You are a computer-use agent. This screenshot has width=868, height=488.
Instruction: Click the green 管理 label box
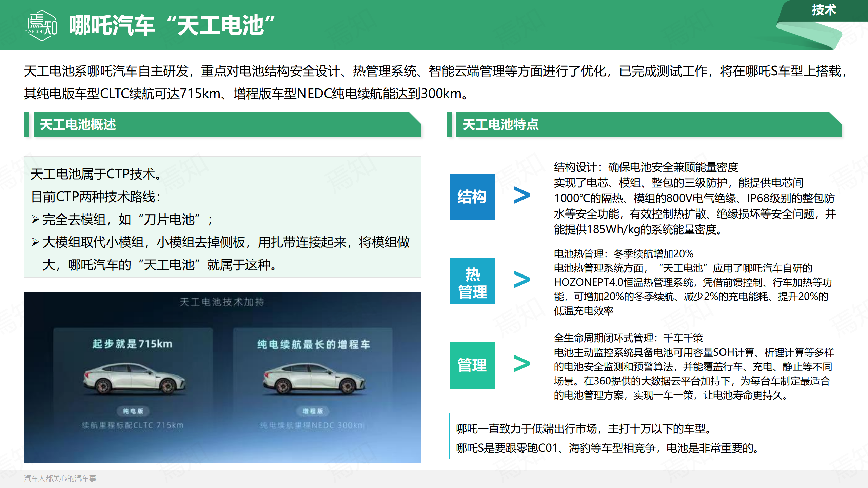(472, 365)
